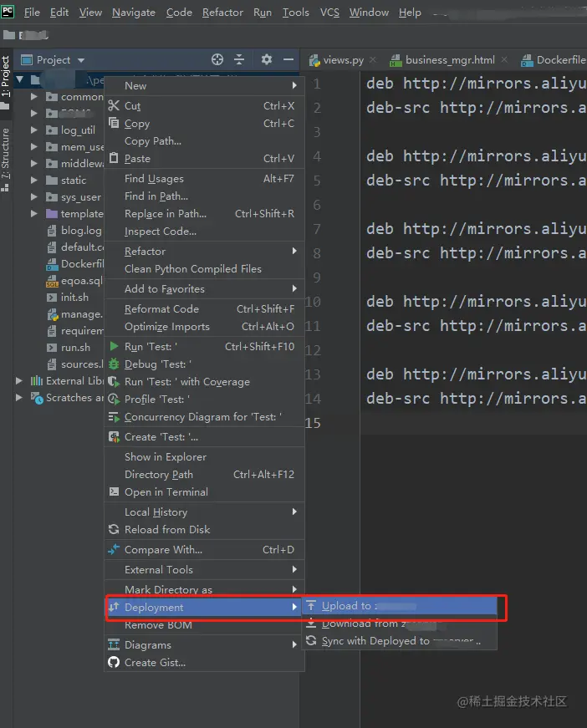Expand the static folder

point(33,181)
